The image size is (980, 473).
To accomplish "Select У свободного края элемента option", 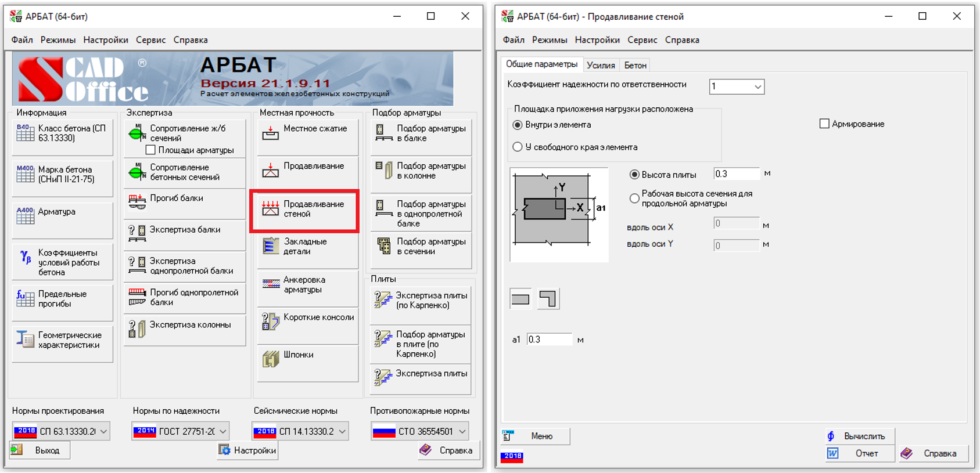I will pyautogui.click(x=518, y=147).
